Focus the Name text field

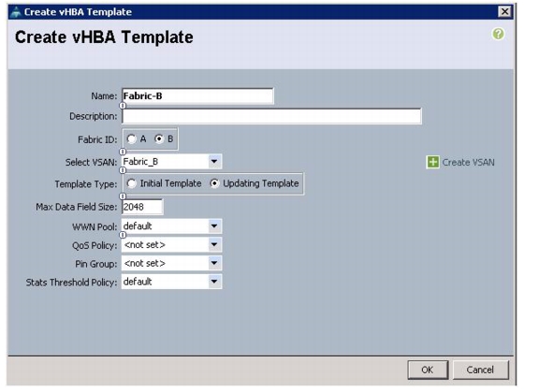pos(197,95)
